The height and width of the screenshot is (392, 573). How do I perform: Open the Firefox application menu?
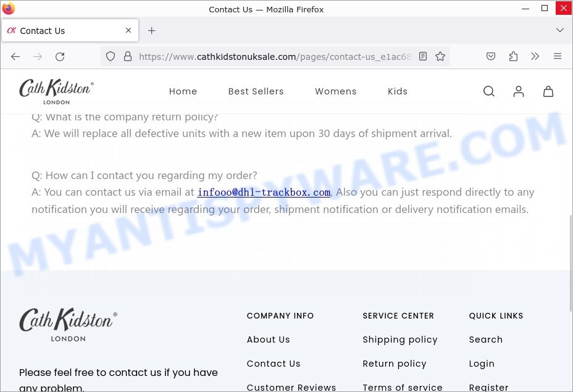[558, 56]
